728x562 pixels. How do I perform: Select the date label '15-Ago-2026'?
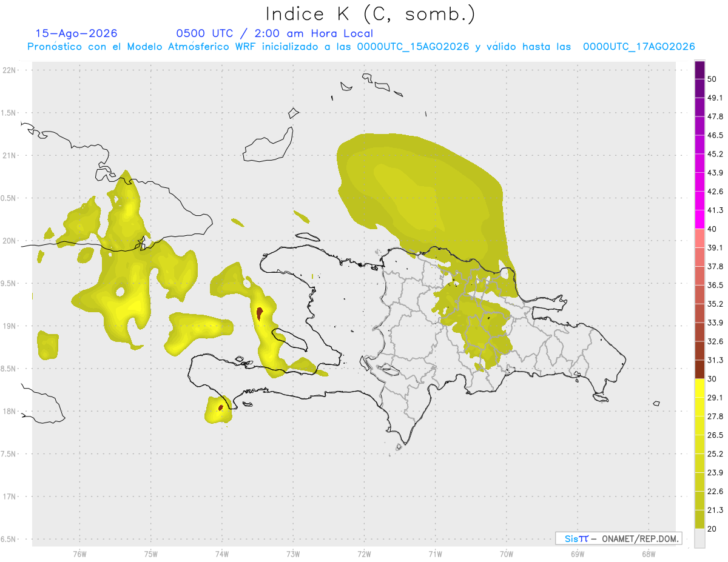76,33
